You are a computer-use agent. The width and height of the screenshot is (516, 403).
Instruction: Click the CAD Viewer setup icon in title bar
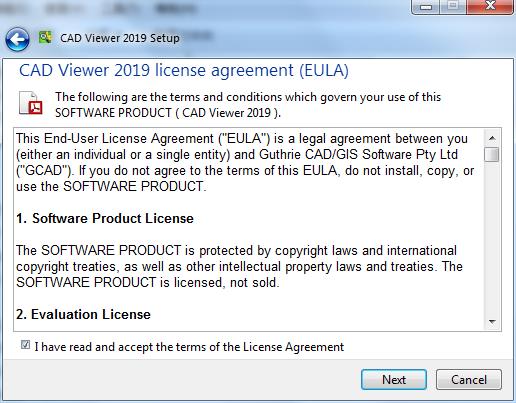point(45,37)
